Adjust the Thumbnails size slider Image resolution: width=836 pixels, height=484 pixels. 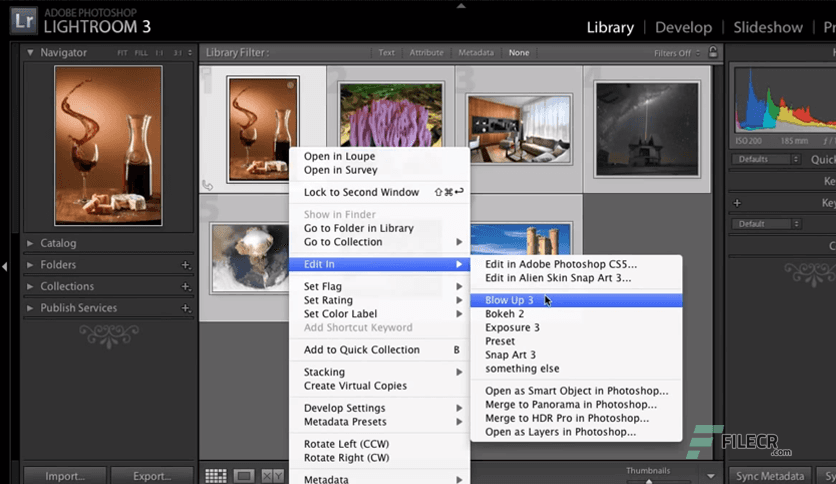649,481
